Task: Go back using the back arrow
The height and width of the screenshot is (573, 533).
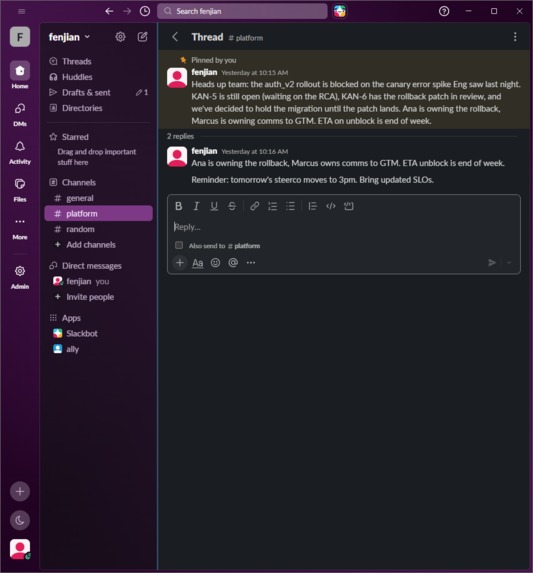Action: tap(109, 11)
